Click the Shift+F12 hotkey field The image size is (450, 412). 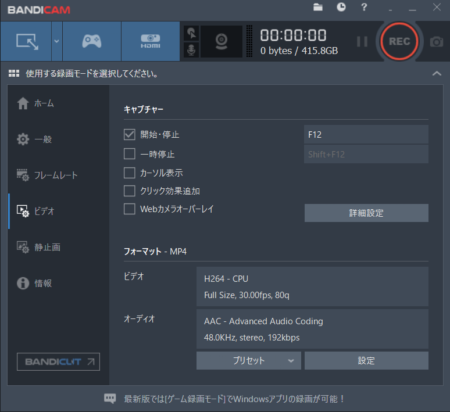tap(366, 154)
